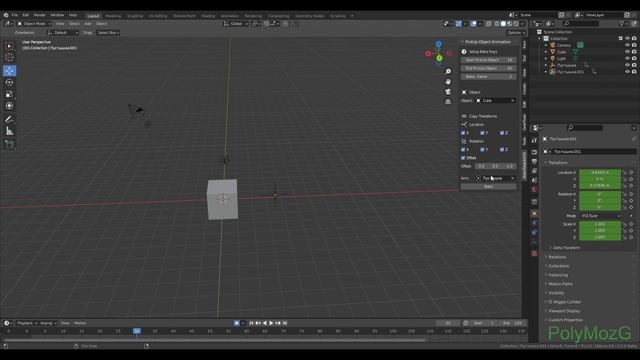The height and width of the screenshot is (360, 640).
Task: Select the Measure ruler tool
Action: click(9, 131)
